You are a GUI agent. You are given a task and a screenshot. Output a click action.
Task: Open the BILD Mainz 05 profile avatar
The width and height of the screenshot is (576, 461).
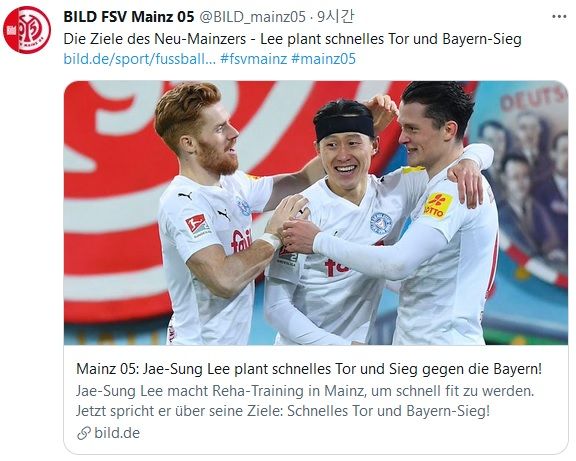point(27,30)
